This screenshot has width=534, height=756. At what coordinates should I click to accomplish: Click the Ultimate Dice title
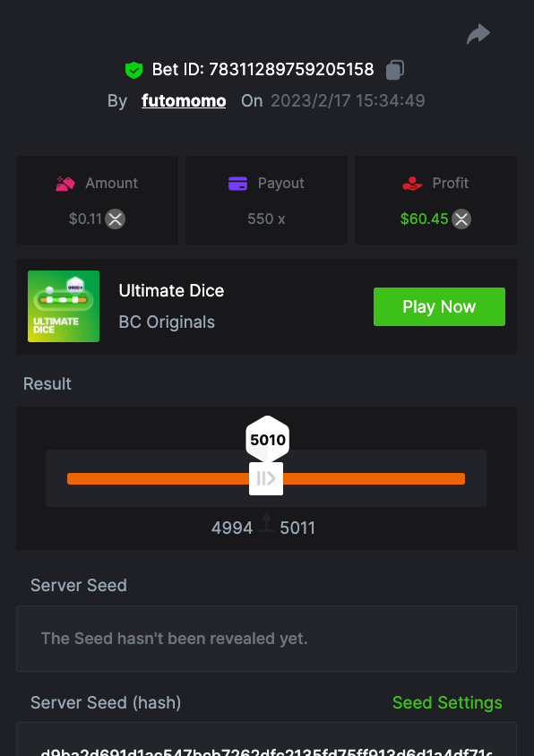[171, 291]
